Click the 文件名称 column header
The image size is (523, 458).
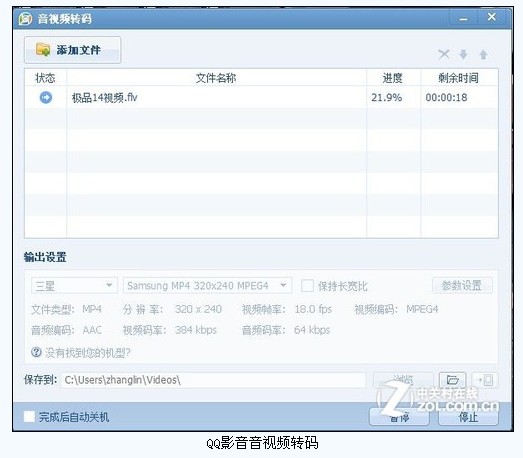216,78
